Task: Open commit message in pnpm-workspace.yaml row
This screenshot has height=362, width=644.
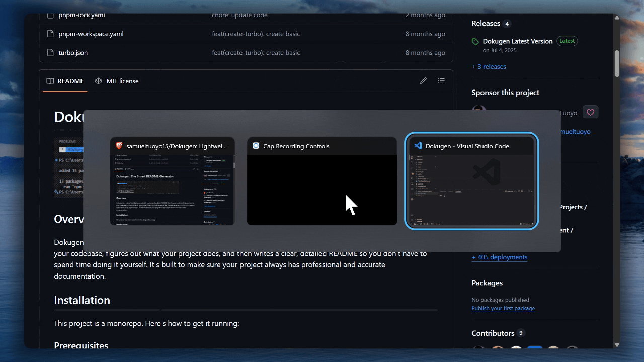Action: pos(256,34)
